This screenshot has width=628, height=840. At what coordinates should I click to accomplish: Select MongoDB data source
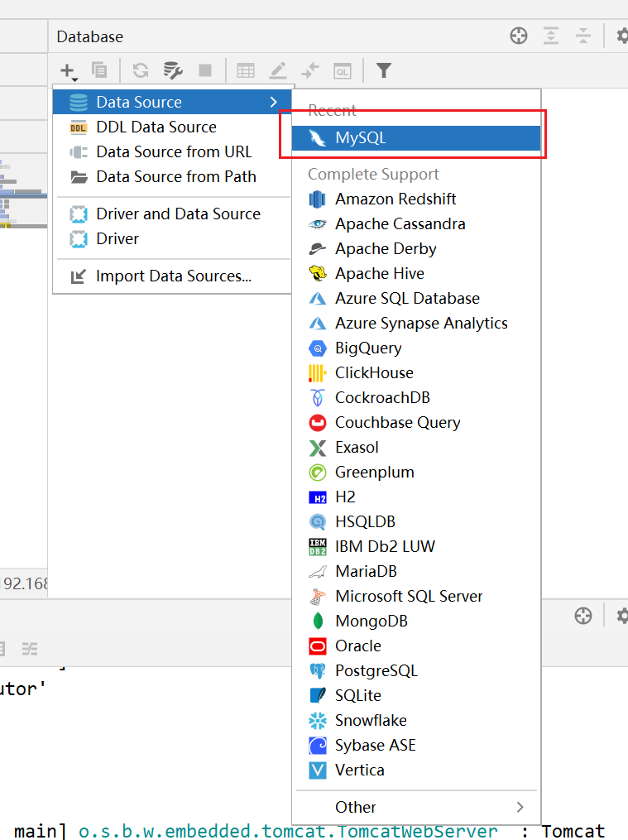click(416, 621)
